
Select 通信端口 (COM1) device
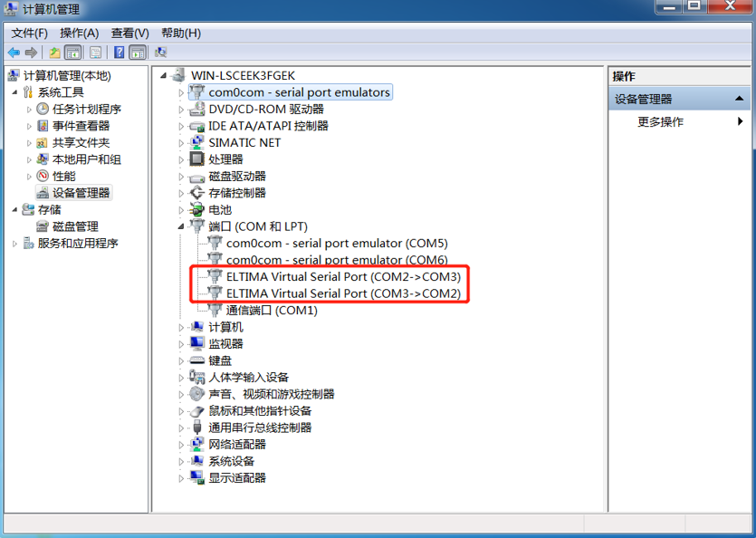tap(272, 311)
